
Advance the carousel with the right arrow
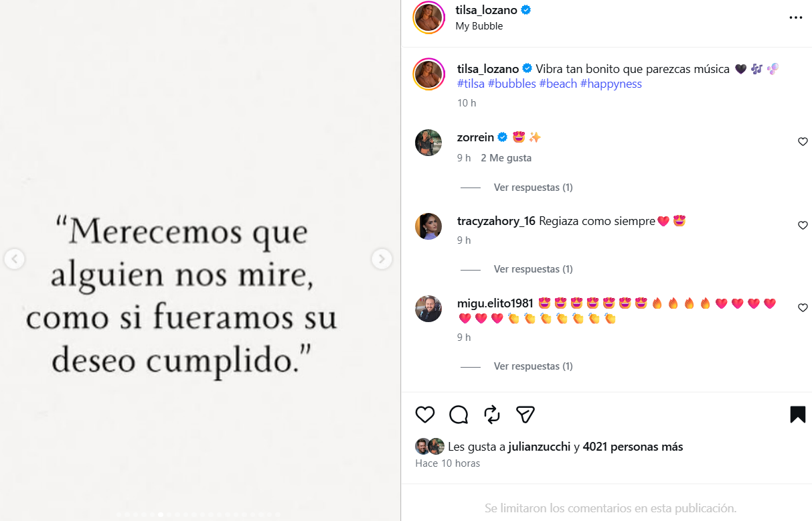pyautogui.click(x=382, y=259)
